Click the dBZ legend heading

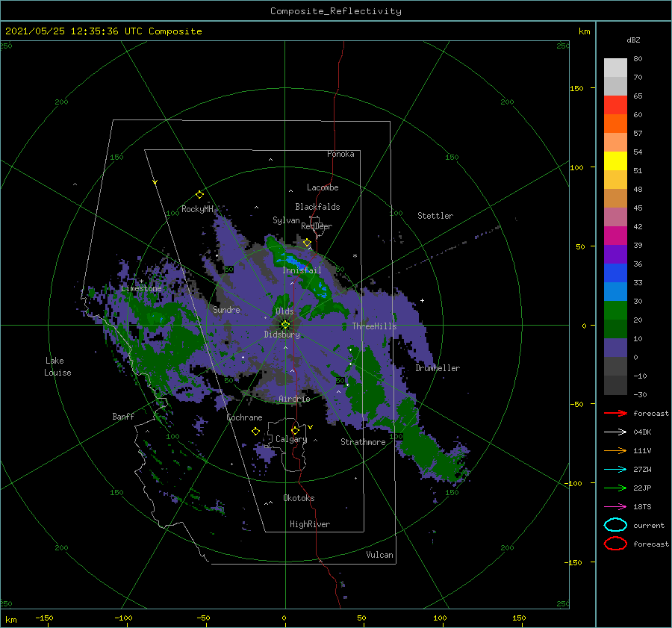pos(633,40)
